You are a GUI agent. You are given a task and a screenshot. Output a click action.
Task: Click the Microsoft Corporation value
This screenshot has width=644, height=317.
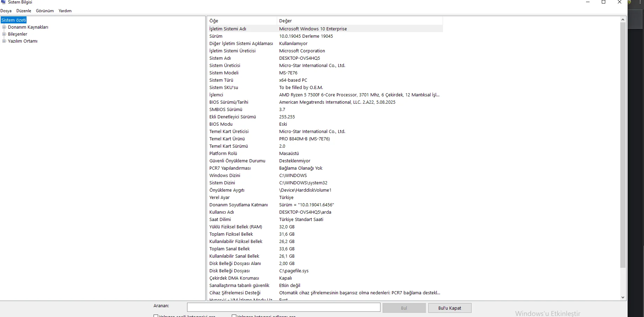[302, 51]
